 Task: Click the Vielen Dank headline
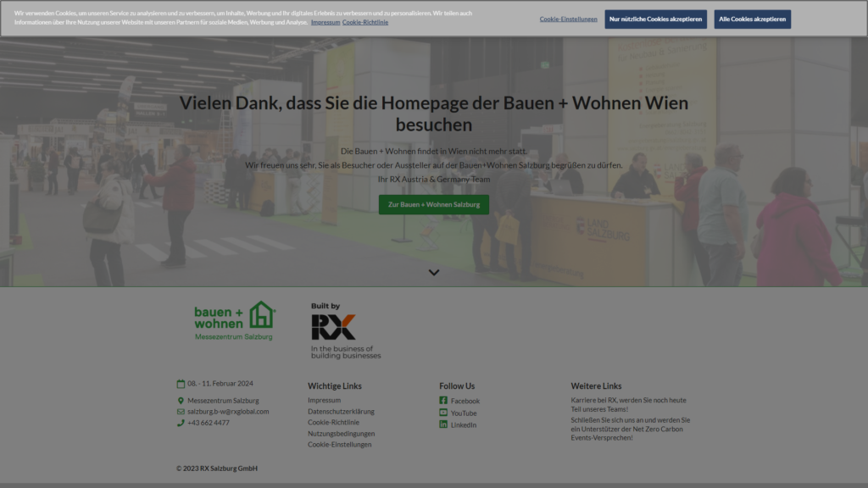pos(433,114)
